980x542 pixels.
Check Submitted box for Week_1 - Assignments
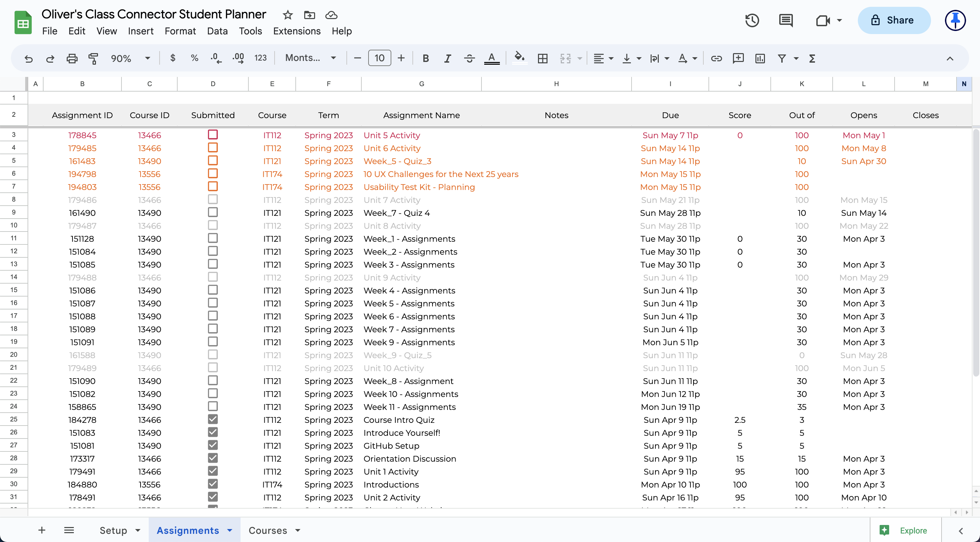[213, 238]
